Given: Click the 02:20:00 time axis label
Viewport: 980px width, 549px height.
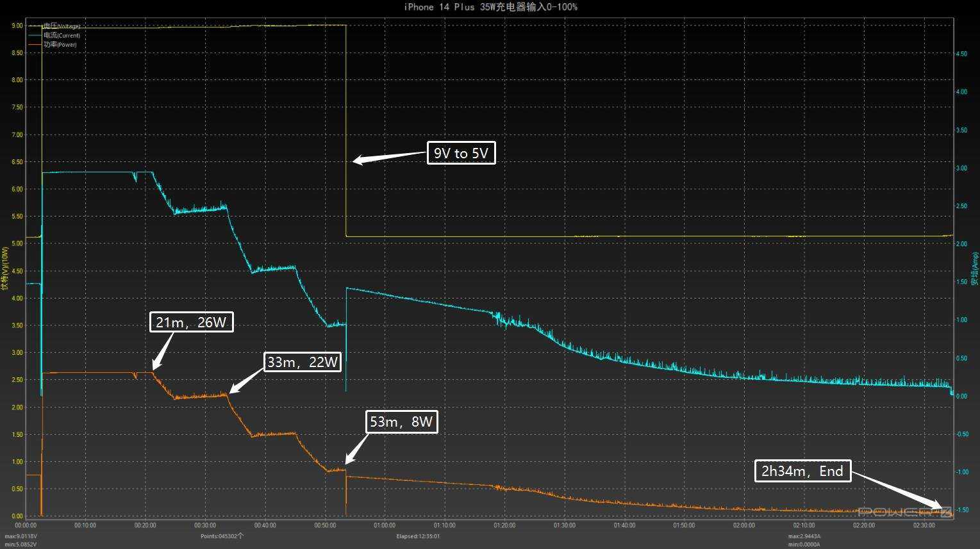Looking at the screenshot, I should [x=864, y=525].
